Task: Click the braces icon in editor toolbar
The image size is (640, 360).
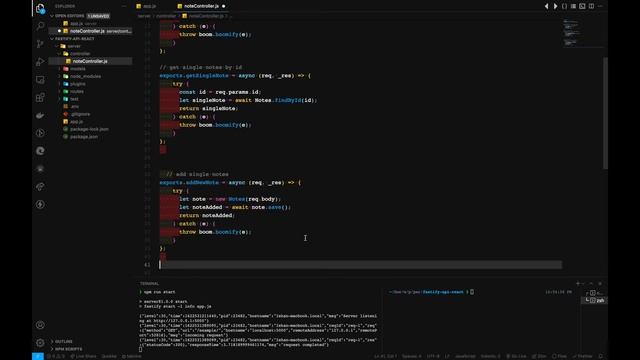Action: click(564, 6)
